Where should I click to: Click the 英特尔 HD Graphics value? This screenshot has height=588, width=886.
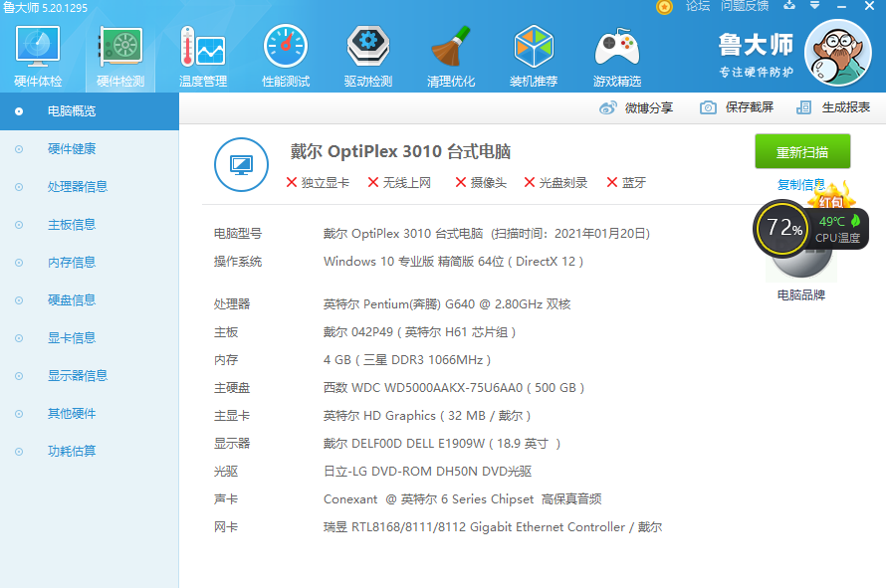click(x=427, y=416)
